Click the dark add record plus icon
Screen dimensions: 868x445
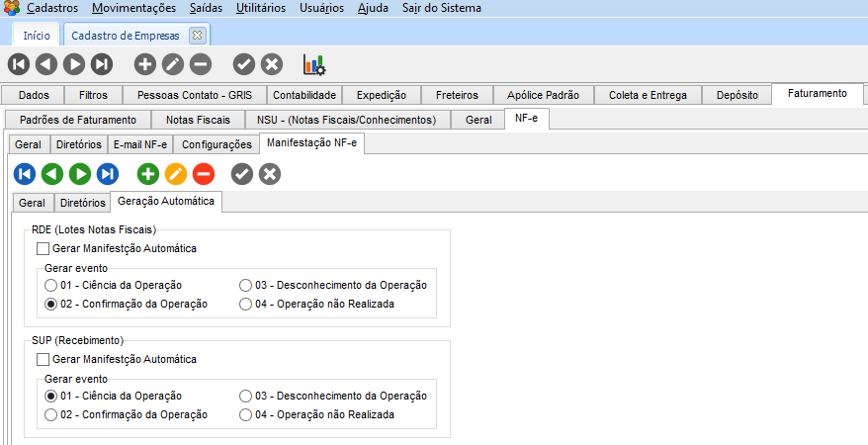click(x=145, y=65)
